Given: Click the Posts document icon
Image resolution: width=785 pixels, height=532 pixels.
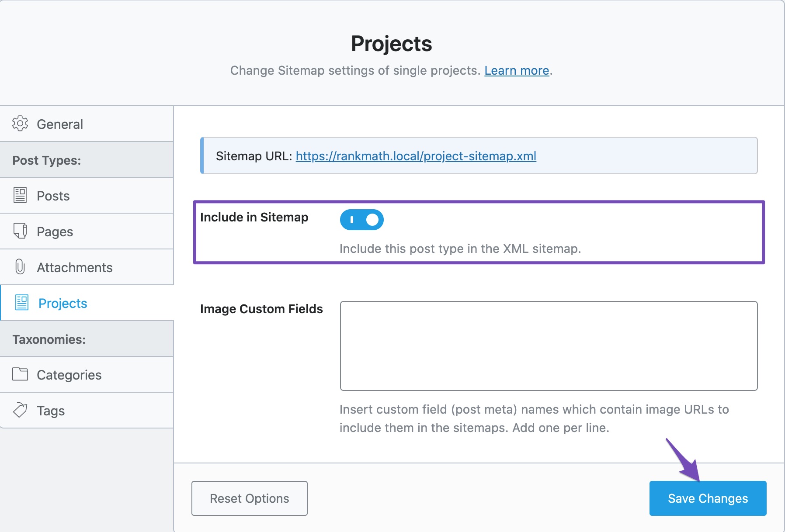Looking at the screenshot, I should point(20,195).
